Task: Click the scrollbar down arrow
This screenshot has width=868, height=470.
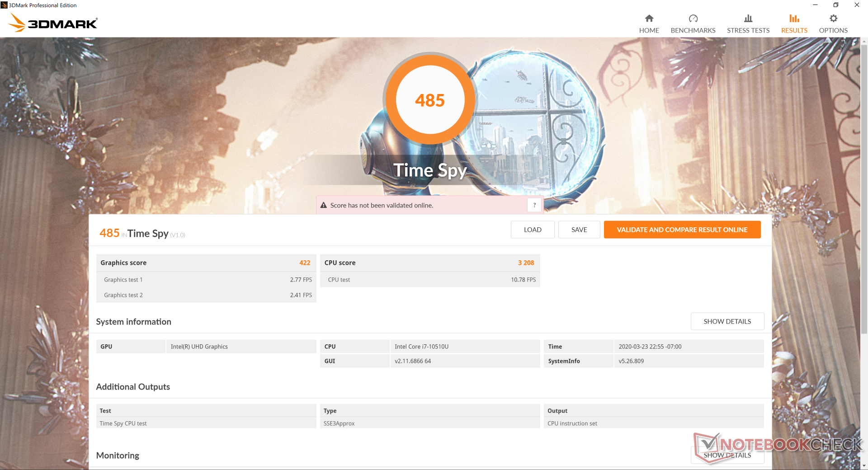Action: click(864, 465)
